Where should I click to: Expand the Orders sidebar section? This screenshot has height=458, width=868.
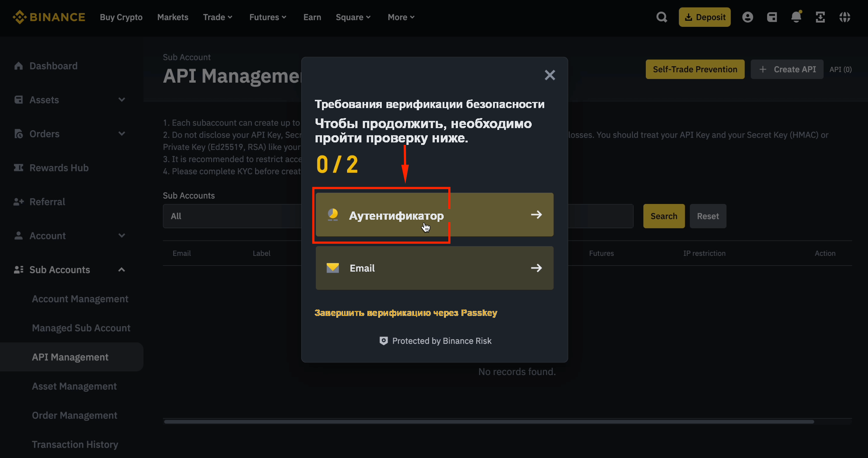pos(122,134)
